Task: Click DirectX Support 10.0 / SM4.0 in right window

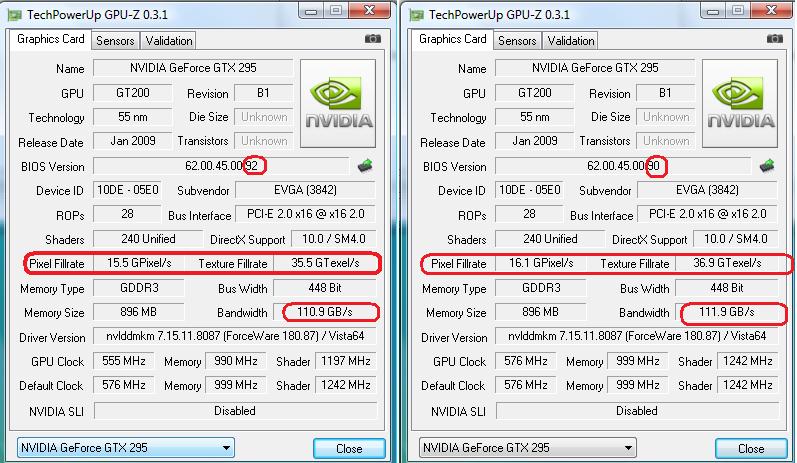Action: click(x=736, y=239)
